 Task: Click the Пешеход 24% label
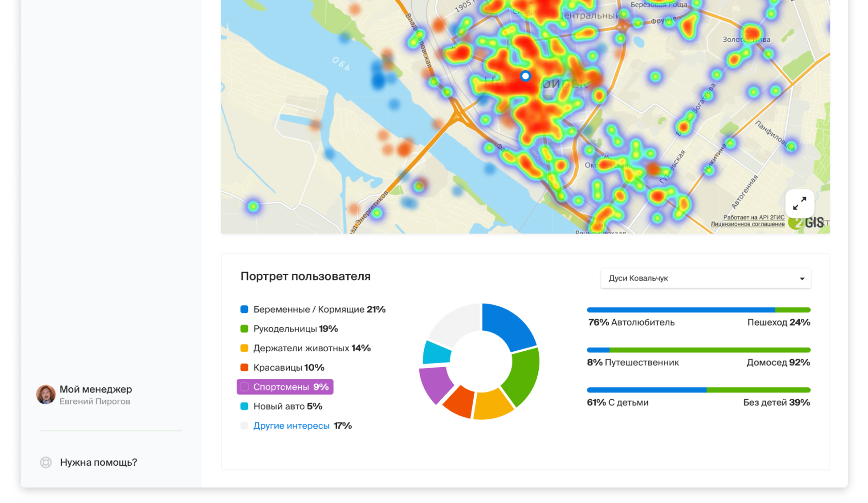pos(779,322)
